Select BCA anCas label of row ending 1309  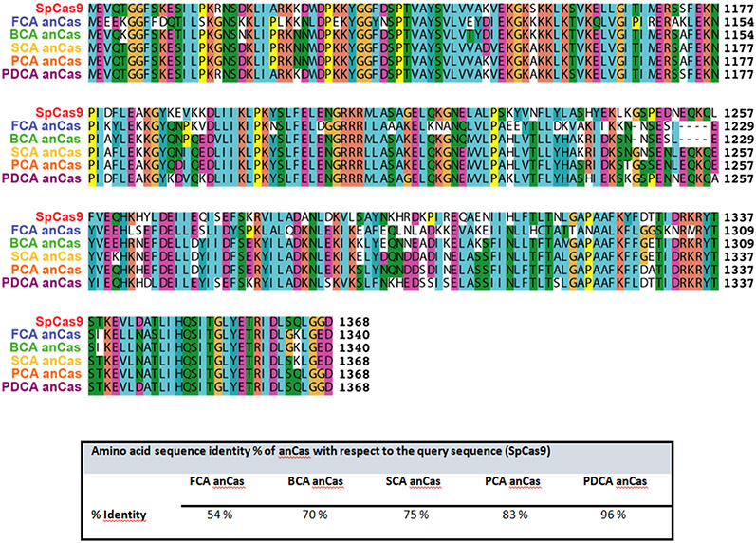point(46,243)
